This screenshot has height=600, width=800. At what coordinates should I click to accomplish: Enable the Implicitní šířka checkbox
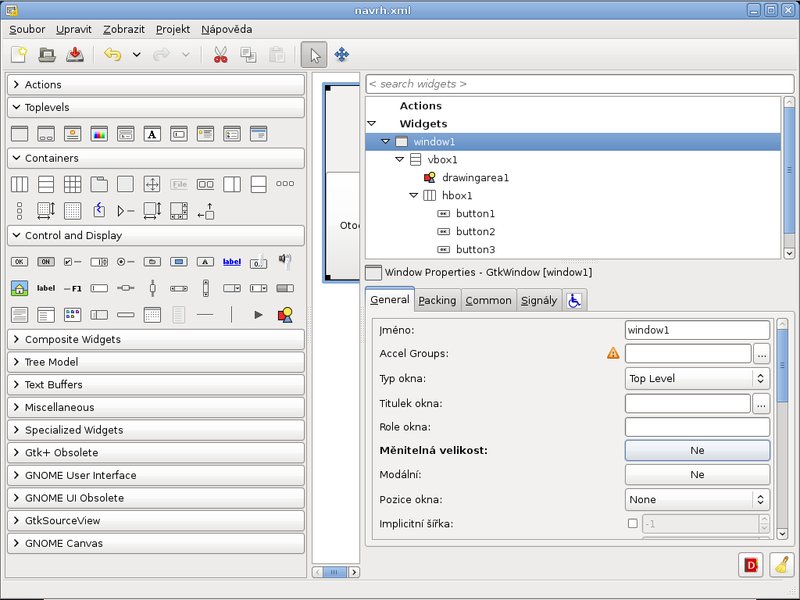[633, 523]
